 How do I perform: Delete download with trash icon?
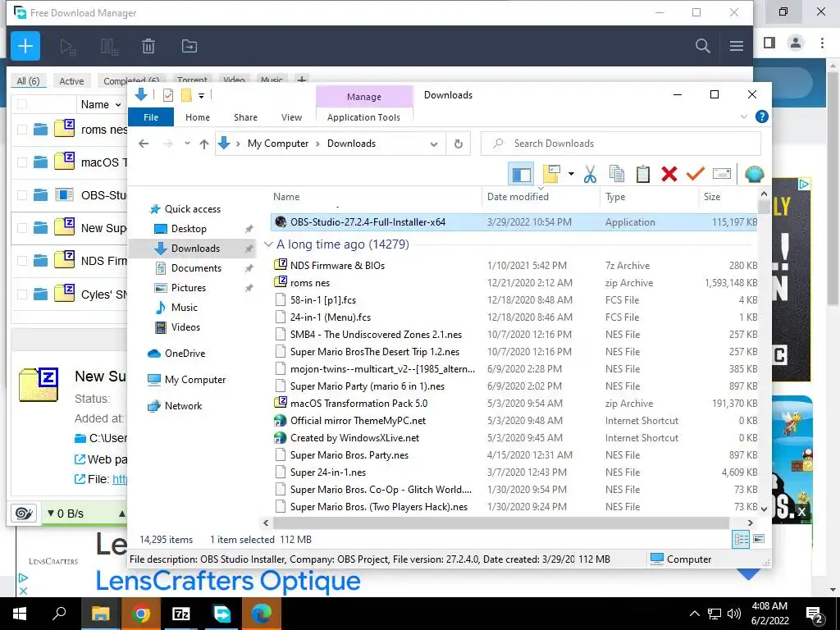click(x=148, y=47)
